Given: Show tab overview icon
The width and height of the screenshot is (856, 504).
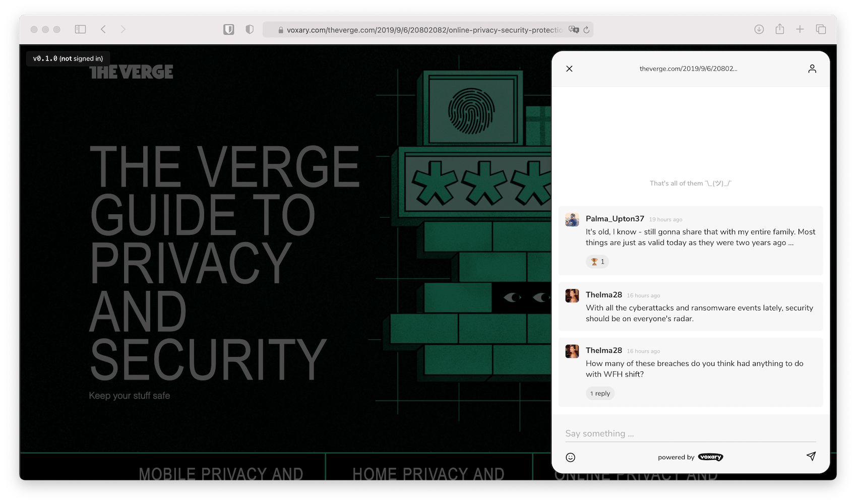Looking at the screenshot, I should point(821,29).
